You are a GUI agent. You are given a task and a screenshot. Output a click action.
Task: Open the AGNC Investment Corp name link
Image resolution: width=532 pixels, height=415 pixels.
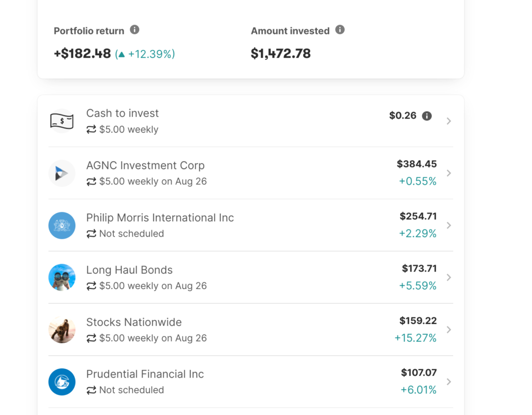pyautogui.click(x=145, y=165)
